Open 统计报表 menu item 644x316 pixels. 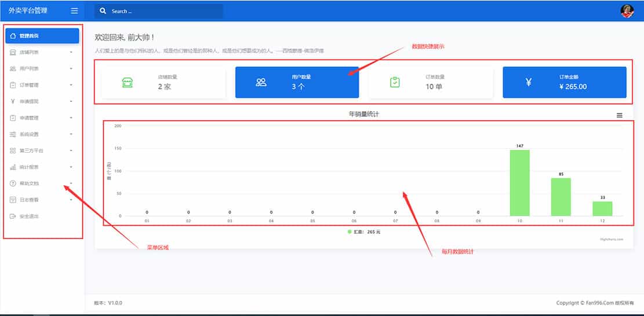[x=29, y=167]
